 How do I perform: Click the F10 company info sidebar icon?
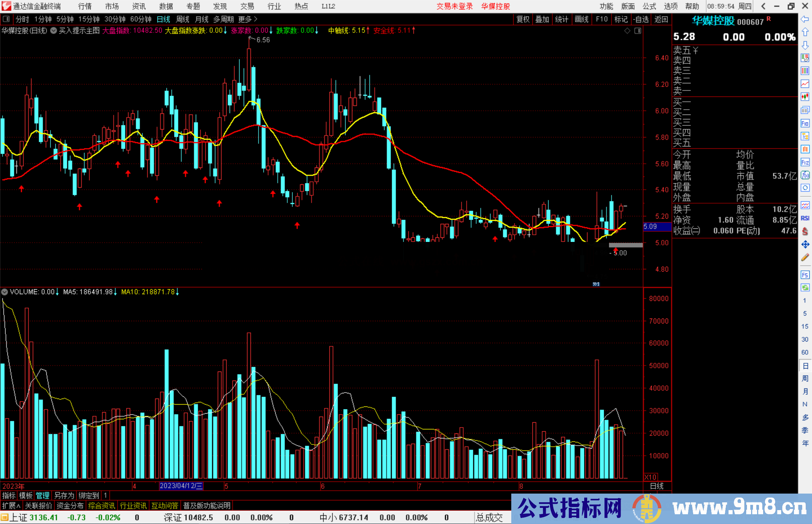(x=805, y=123)
